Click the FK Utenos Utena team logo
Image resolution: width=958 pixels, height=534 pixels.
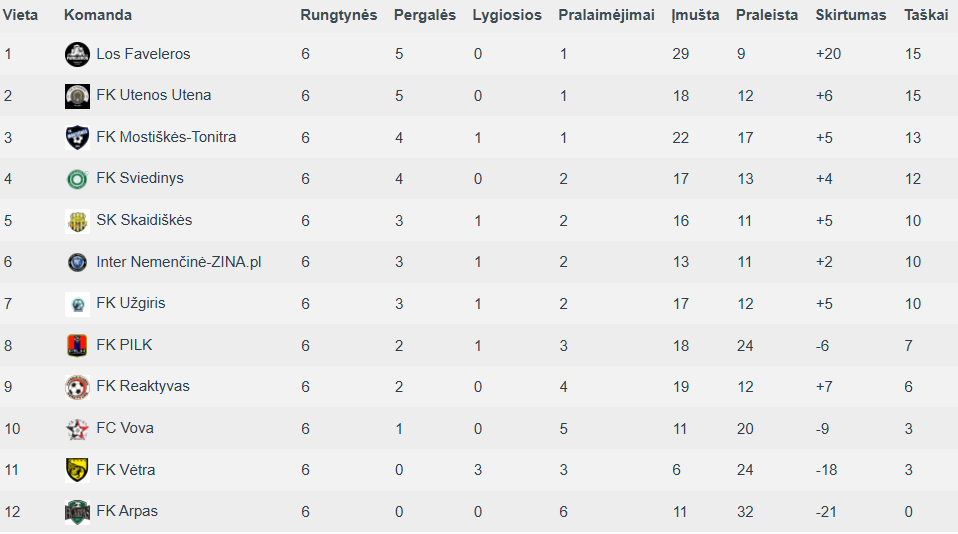[77, 96]
